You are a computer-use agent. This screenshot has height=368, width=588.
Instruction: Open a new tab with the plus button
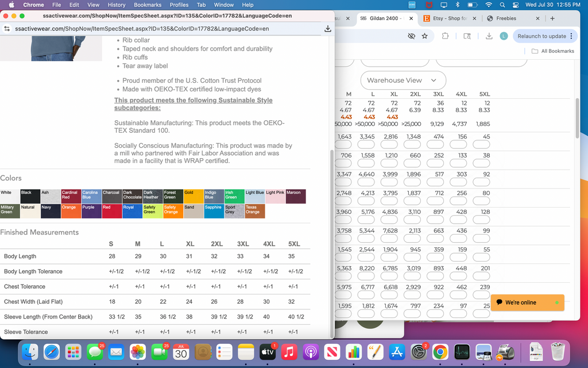pyautogui.click(x=552, y=18)
